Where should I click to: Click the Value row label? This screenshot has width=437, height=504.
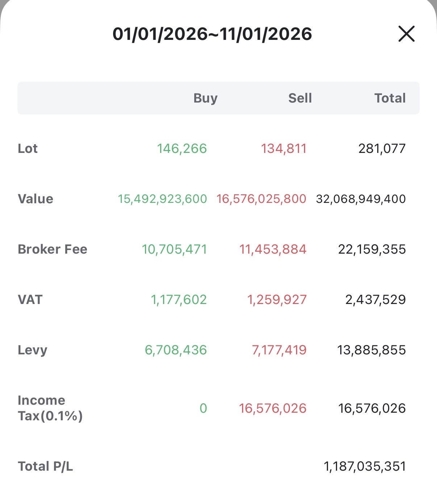coord(36,199)
